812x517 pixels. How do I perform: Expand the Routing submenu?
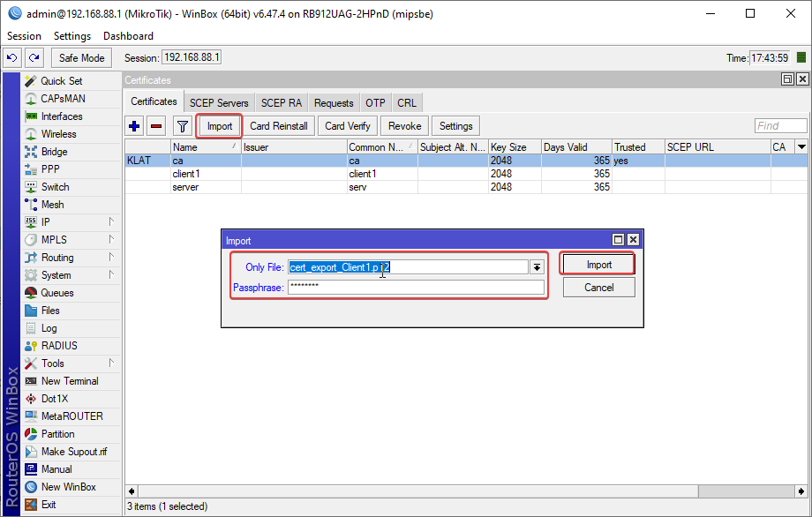click(x=71, y=258)
